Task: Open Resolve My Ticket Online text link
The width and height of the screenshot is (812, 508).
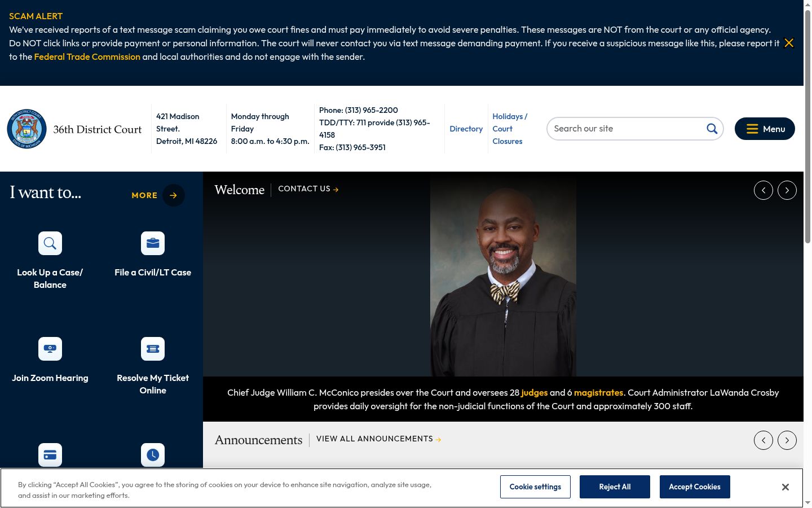Action: click(153, 384)
